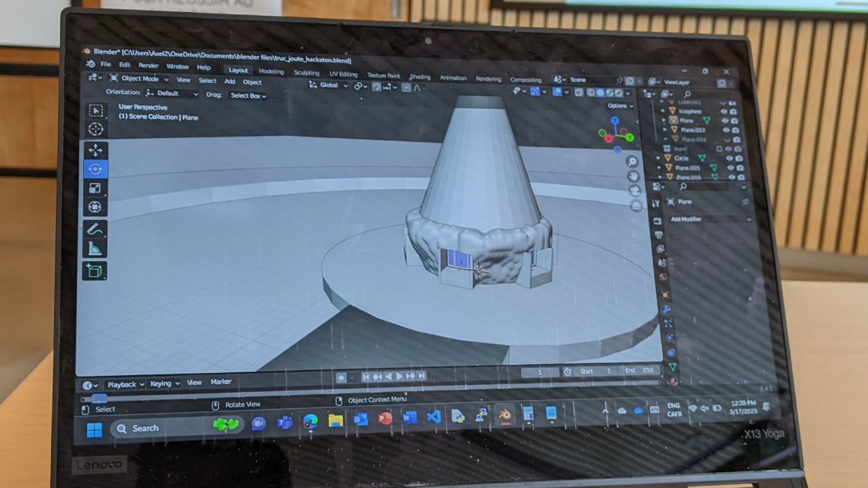Click the 3D Cursor tool

(x=96, y=129)
